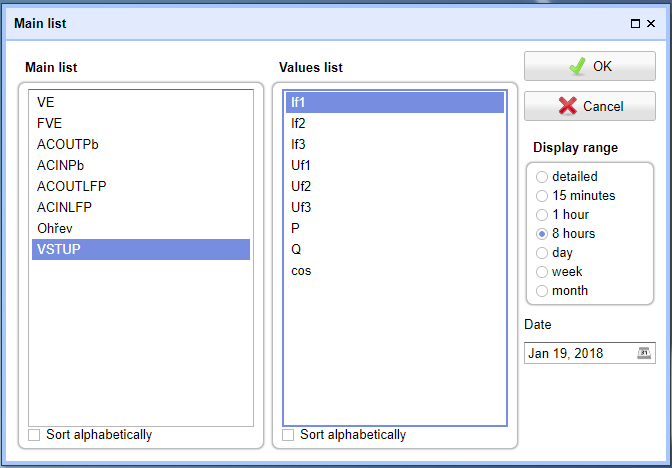The image size is (672, 468).
Task: Select the week display range
Action: [x=542, y=272]
